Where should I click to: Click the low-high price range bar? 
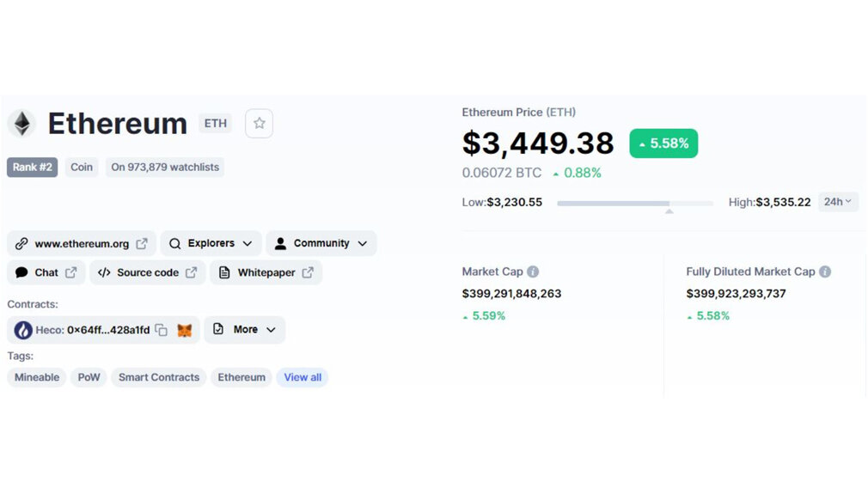click(635, 204)
